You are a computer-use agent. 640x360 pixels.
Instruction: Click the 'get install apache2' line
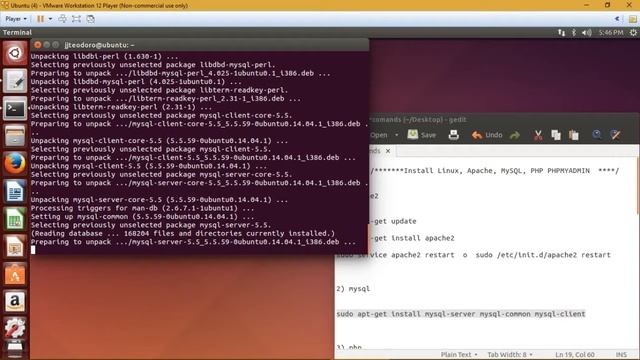coord(412,238)
